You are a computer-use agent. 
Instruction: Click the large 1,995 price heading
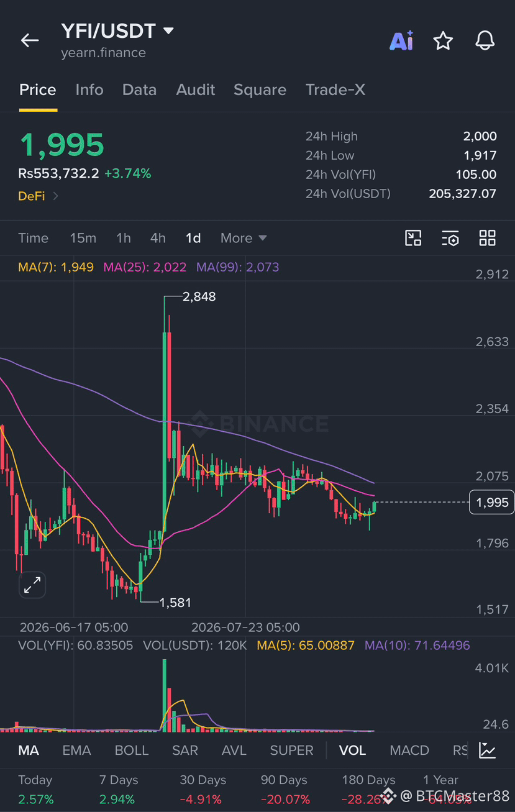coord(62,145)
